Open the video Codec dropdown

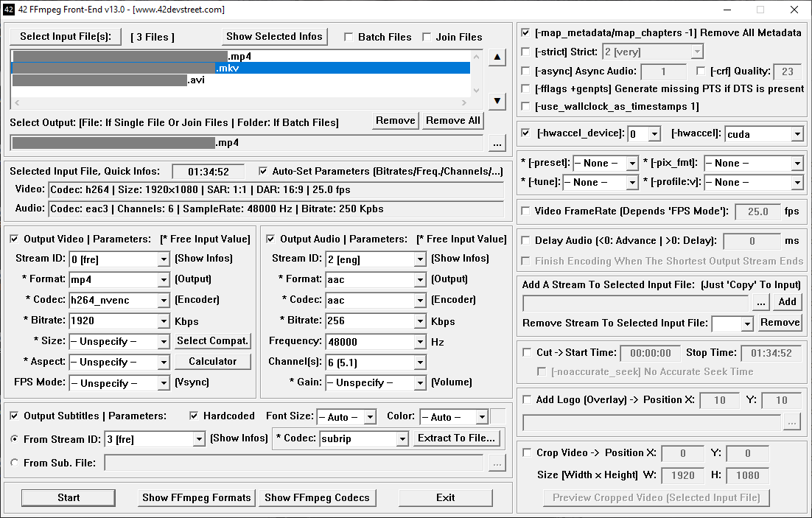point(164,301)
